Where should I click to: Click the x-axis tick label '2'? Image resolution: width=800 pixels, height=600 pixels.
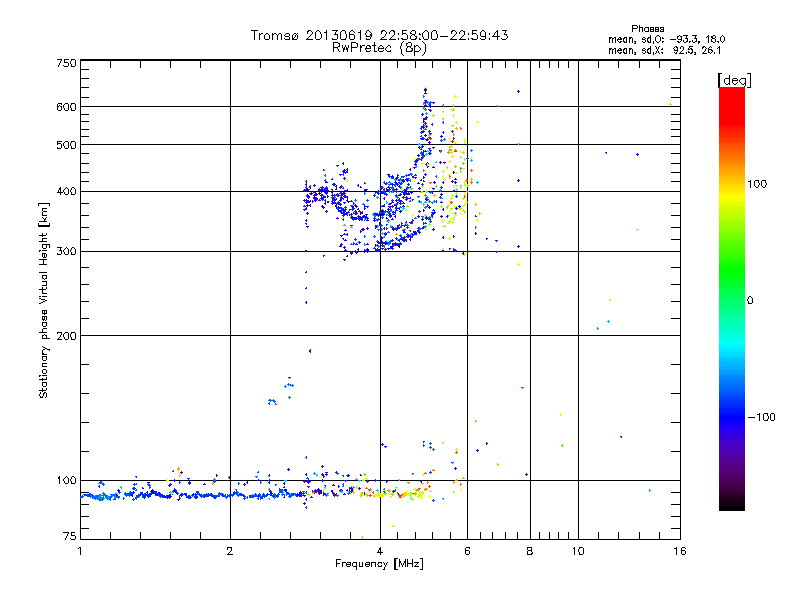(x=230, y=551)
